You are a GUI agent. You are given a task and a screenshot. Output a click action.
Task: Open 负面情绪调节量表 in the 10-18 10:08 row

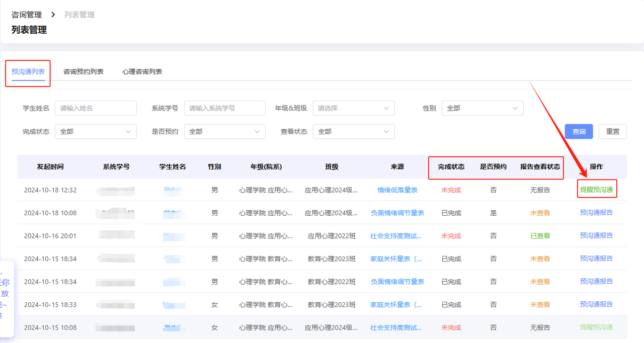397,213
